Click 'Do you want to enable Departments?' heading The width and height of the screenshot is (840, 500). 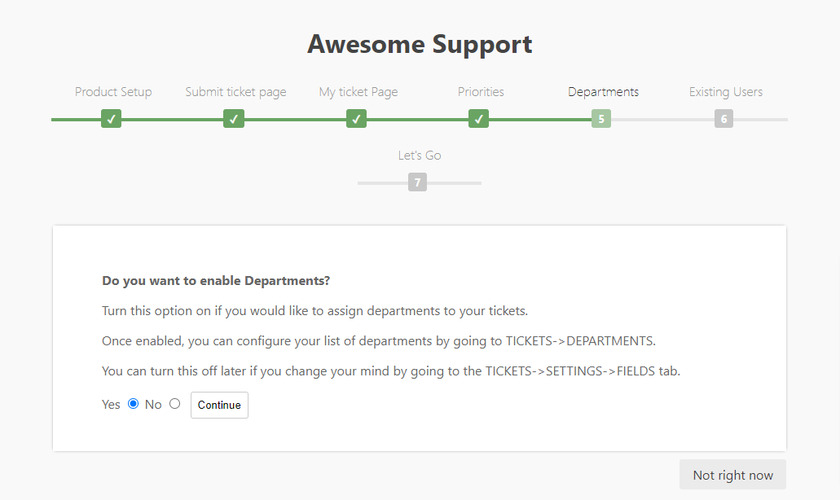(x=216, y=281)
